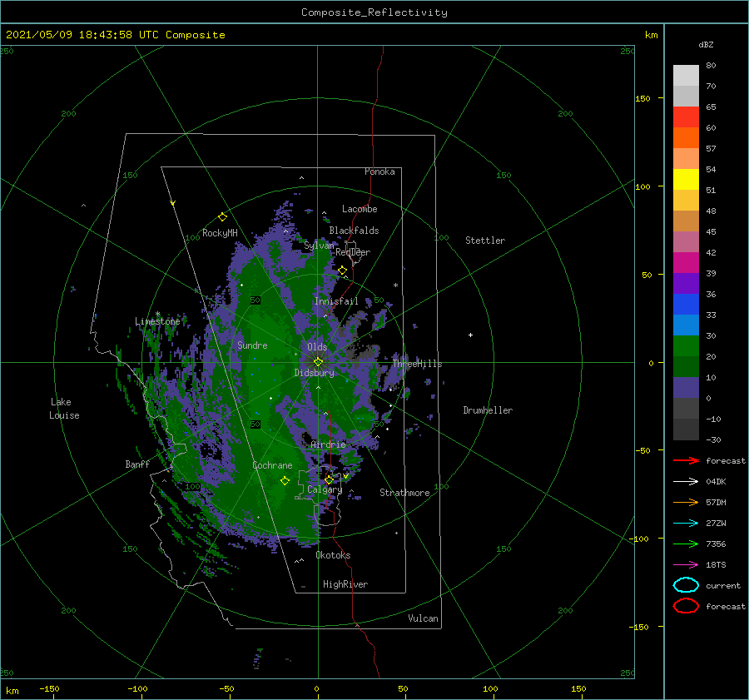Screen dimensions: 749x700
Task: Click the Composite_Reflectivity title
Action: (374, 12)
